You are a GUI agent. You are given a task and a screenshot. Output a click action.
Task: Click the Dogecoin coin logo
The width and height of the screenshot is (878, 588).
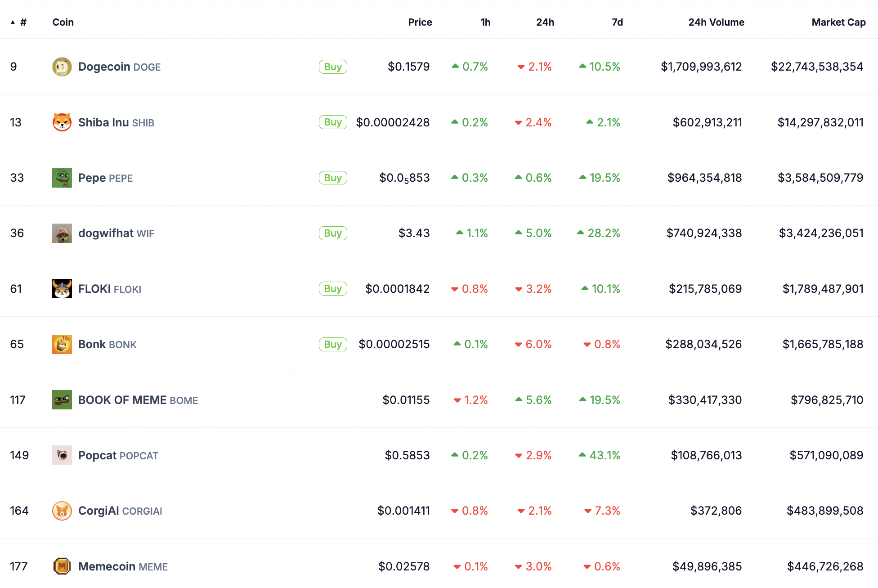coord(62,67)
